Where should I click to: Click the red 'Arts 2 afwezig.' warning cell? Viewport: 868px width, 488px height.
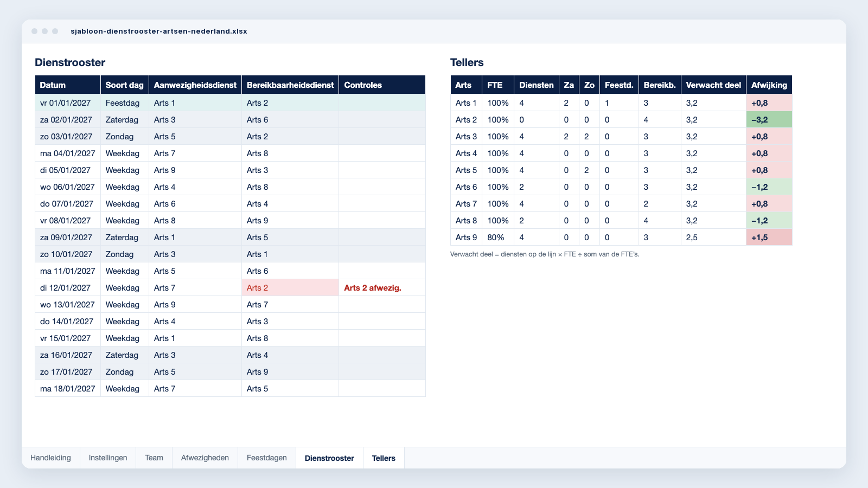[x=382, y=288]
